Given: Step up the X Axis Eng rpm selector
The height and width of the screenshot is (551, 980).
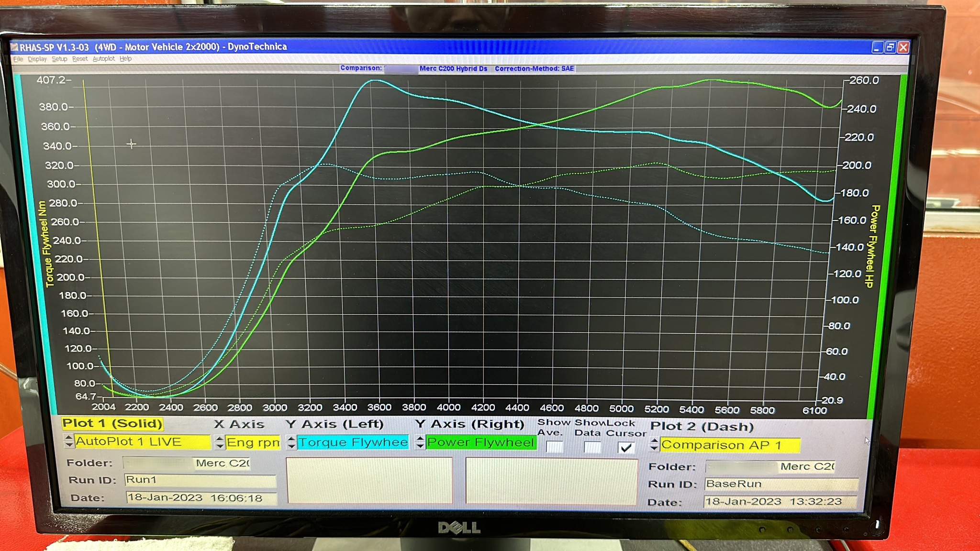Looking at the screenshot, I should (x=220, y=439).
